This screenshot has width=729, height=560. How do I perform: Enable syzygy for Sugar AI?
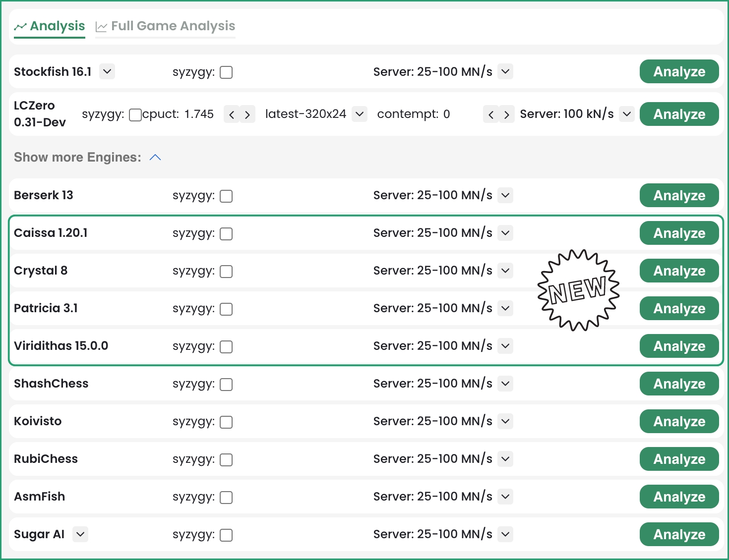pyautogui.click(x=226, y=535)
